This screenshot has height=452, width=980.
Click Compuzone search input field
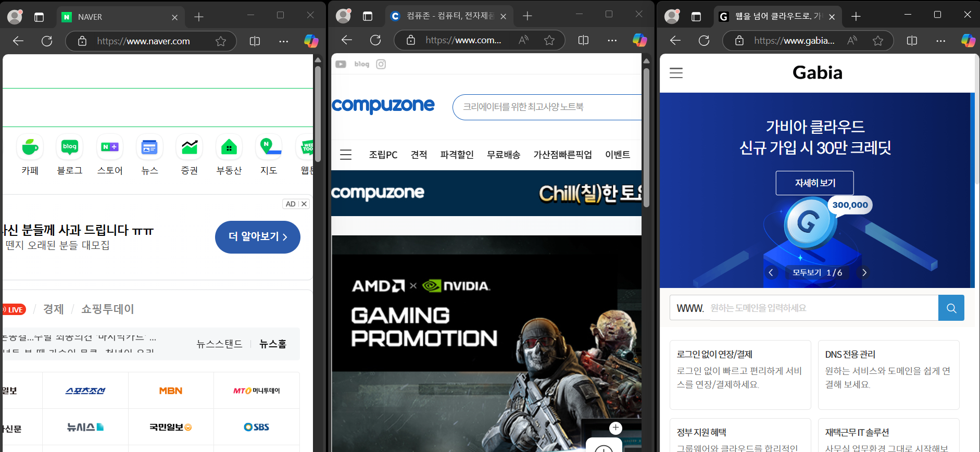(547, 107)
